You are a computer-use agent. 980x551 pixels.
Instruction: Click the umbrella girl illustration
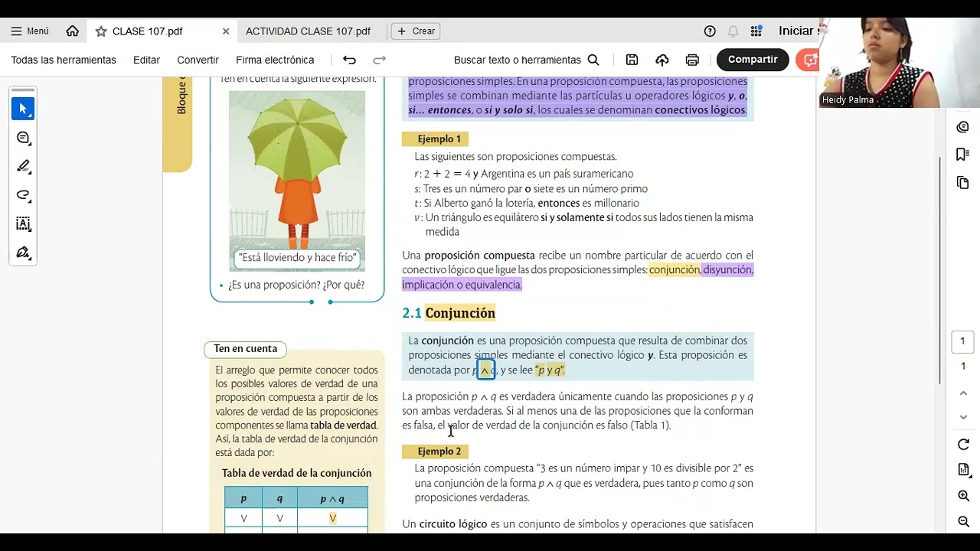[297, 181]
